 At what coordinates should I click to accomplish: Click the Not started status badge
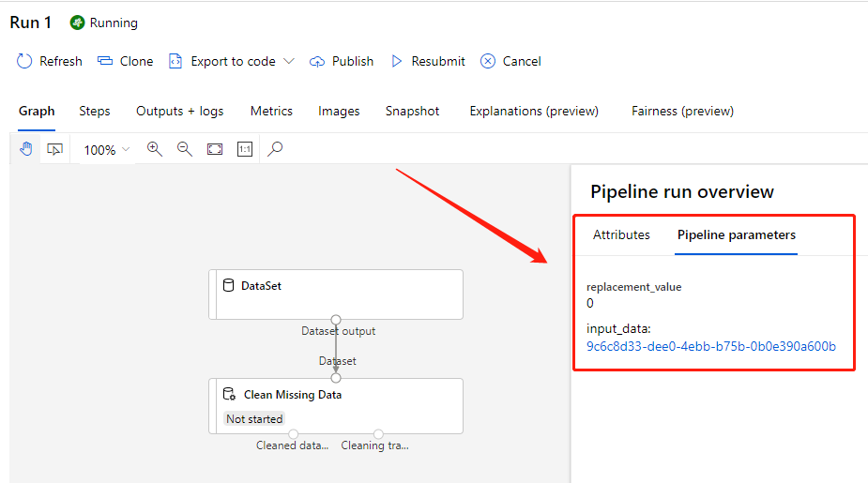(254, 419)
